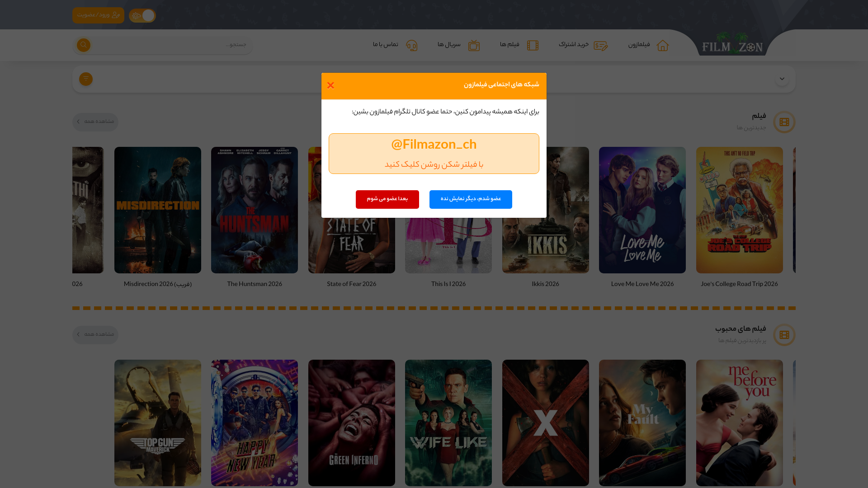Viewport: 868px width, 488px height.
Task: Open the Misdirection poster
Action: (x=158, y=210)
